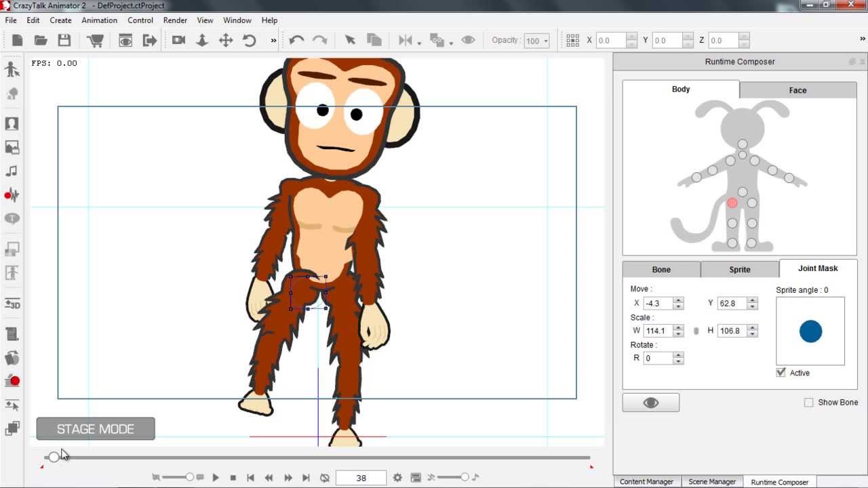Image resolution: width=868 pixels, height=488 pixels.
Task: Click the overlapping layers icon at sidebar bottom
Action: 12,428
